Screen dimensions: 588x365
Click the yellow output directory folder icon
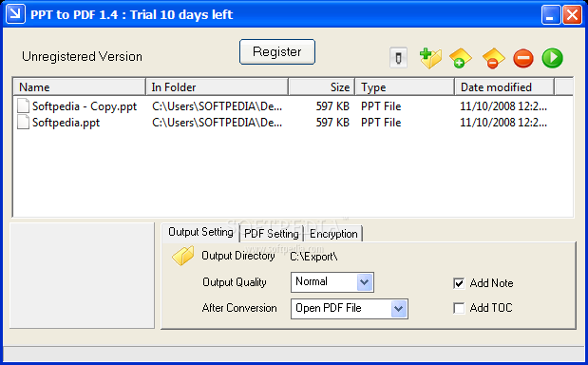pos(183,256)
